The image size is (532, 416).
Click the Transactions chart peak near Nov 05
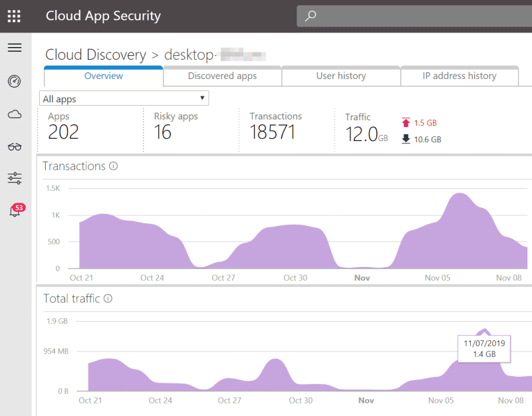tap(460, 193)
